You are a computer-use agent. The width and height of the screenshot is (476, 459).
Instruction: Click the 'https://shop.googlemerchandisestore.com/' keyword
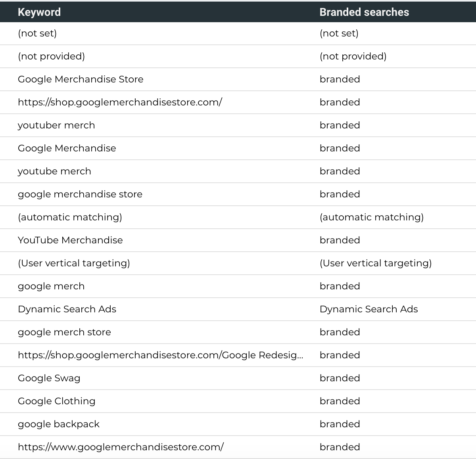[x=120, y=102]
